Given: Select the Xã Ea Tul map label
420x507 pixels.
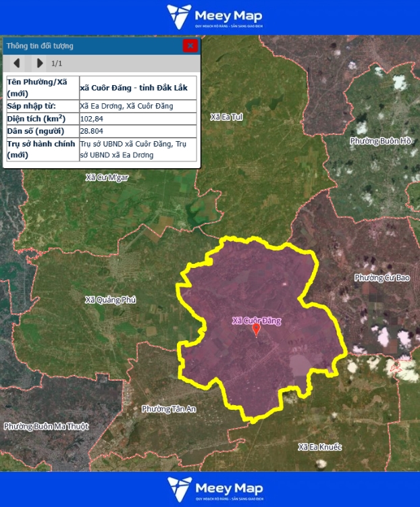Looking at the screenshot, I should 226,117.
